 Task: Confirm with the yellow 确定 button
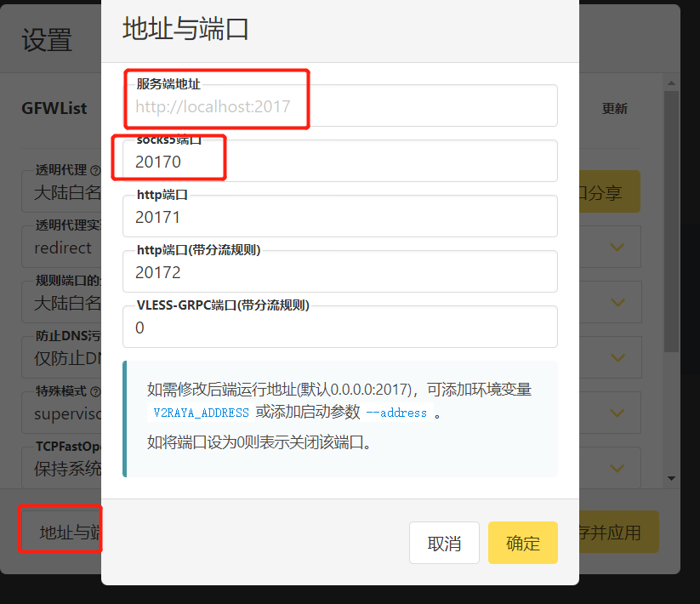click(x=522, y=543)
